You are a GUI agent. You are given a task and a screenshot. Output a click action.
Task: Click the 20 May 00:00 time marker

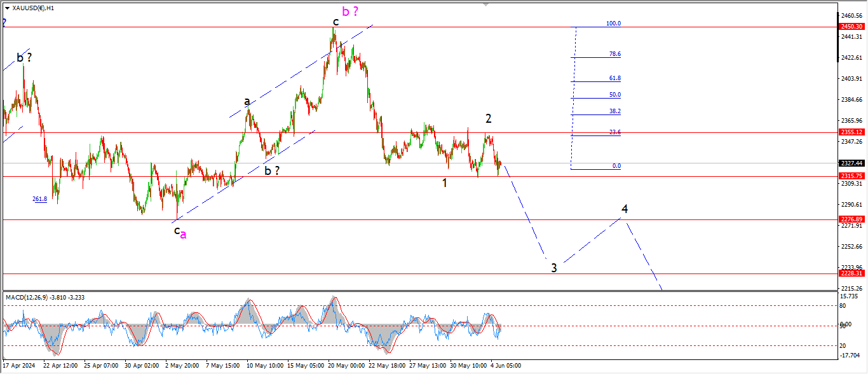(x=348, y=366)
